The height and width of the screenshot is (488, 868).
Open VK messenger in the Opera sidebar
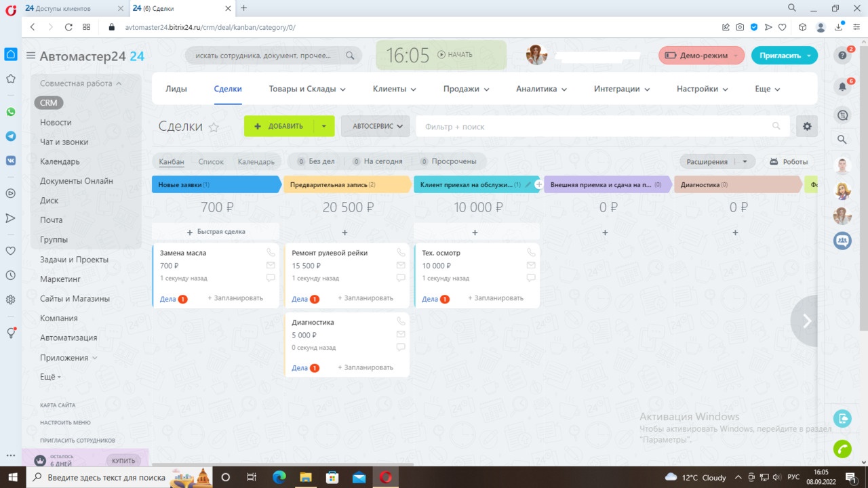[x=11, y=161]
